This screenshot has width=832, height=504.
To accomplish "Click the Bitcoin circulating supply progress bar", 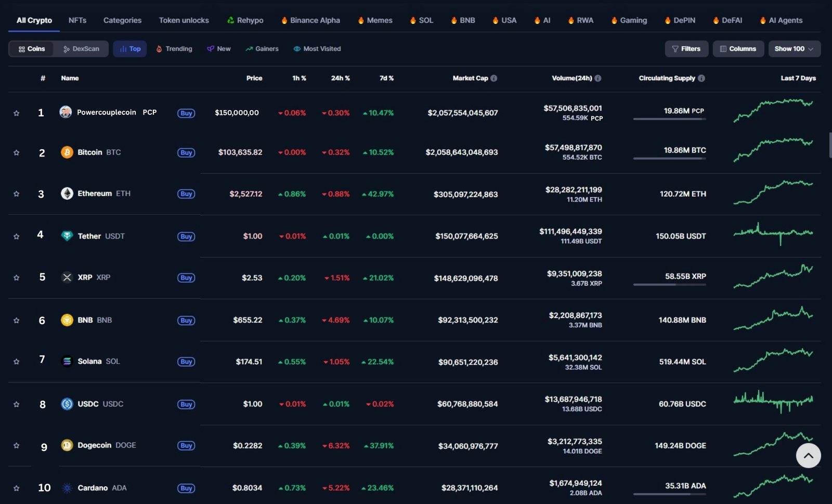I will (x=670, y=158).
